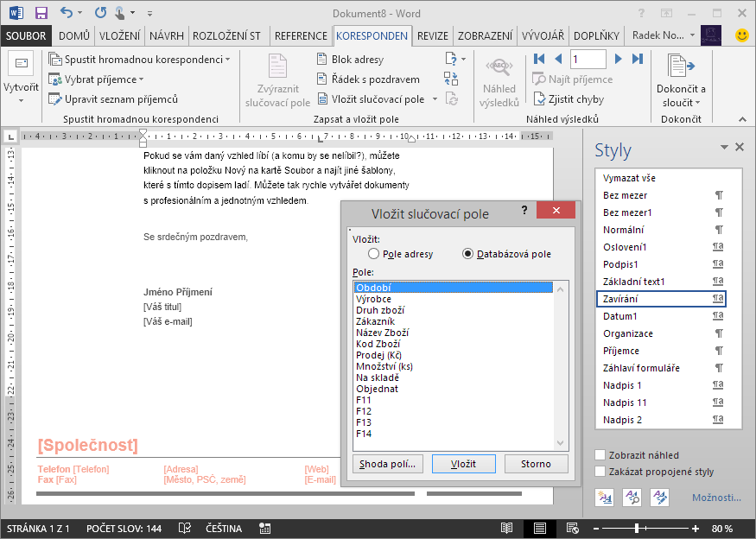Select Výrobce in the field list
The height and width of the screenshot is (539, 756).
454,299
